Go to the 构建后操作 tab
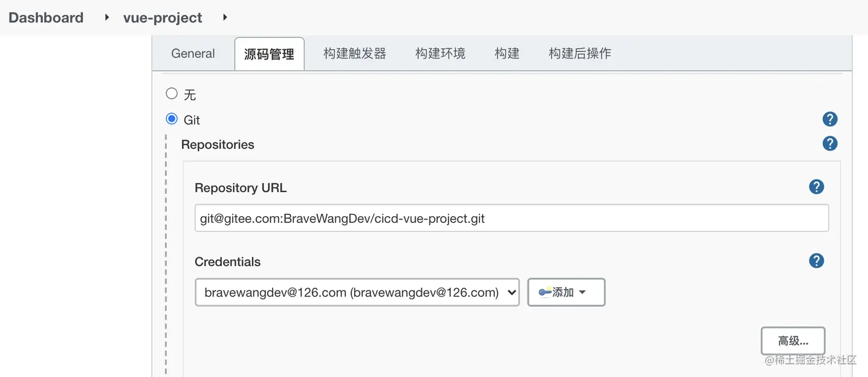 point(580,53)
